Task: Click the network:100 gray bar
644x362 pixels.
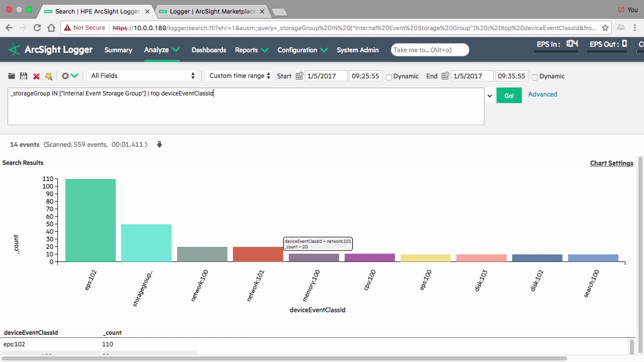Action: [x=202, y=254]
